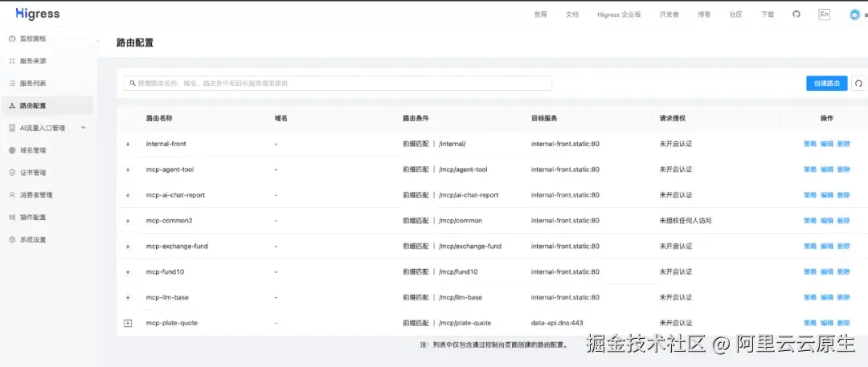Screen dimensions: 868x367
Task: Click 编辑 for mcp-ai-chat-report route
Action: 826,195
